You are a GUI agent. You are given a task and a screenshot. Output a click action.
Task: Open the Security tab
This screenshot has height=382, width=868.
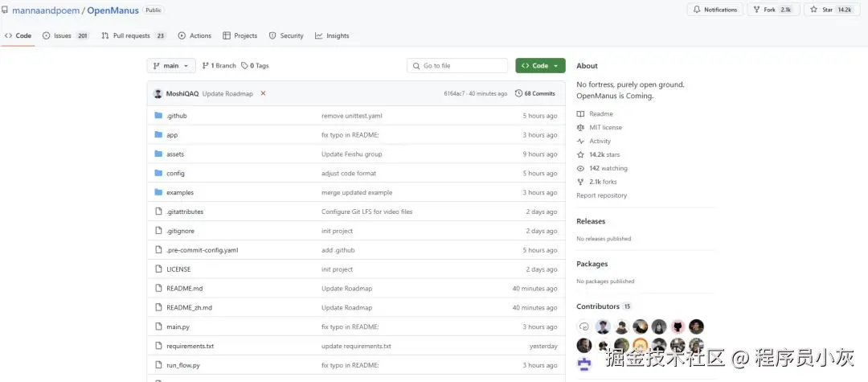(x=286, y=35)
